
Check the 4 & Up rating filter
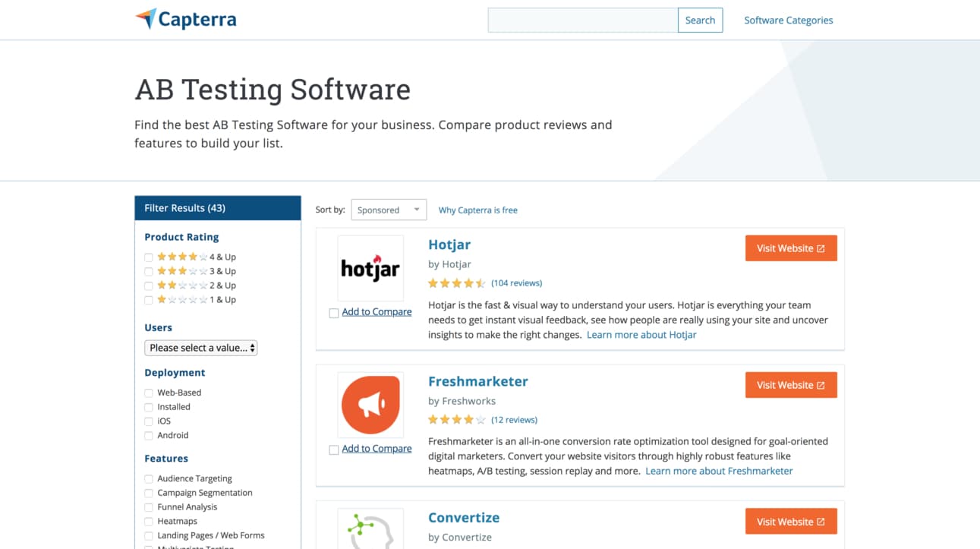coord(149,257)
